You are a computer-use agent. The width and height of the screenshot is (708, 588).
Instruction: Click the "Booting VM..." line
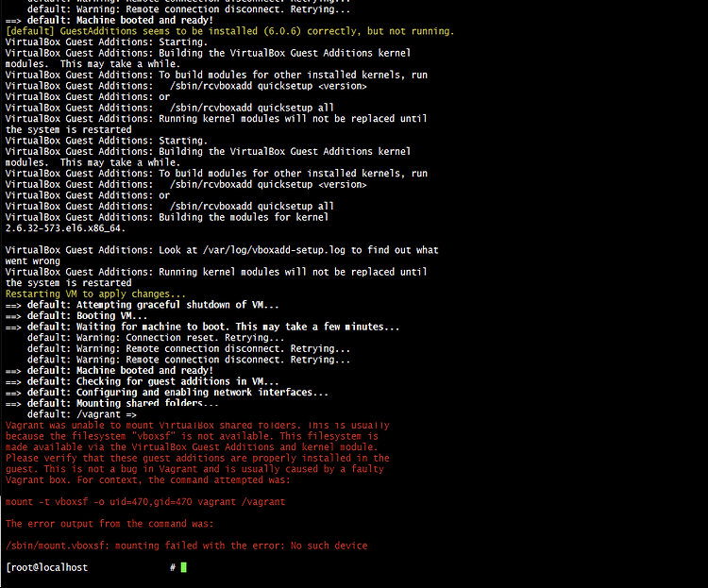pos(76,315)
